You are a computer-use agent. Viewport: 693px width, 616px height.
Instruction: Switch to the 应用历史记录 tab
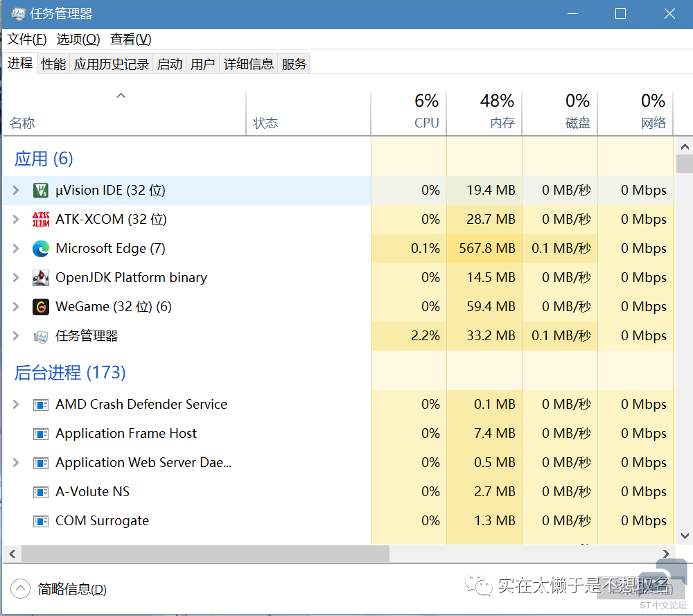(x=112, y=64)
